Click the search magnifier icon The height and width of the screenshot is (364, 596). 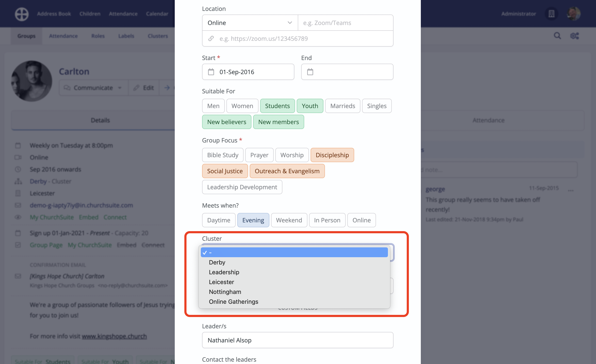tap(557, 36)
